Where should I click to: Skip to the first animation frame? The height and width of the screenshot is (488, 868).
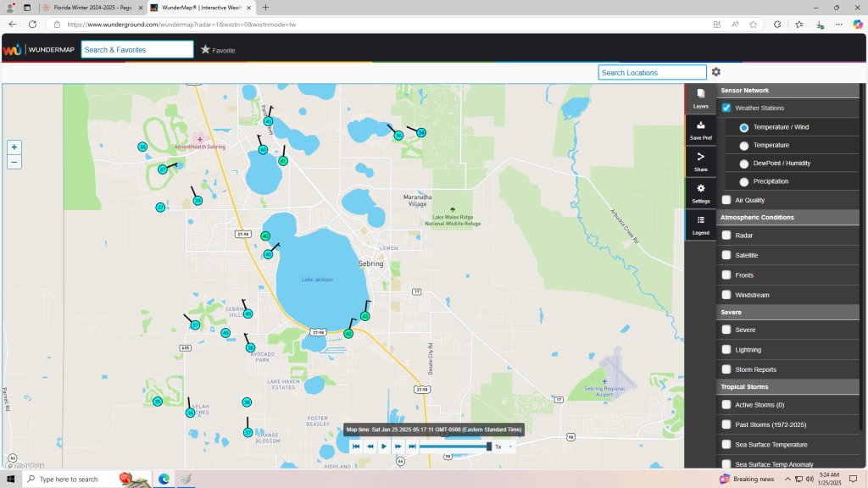(357, 446)
